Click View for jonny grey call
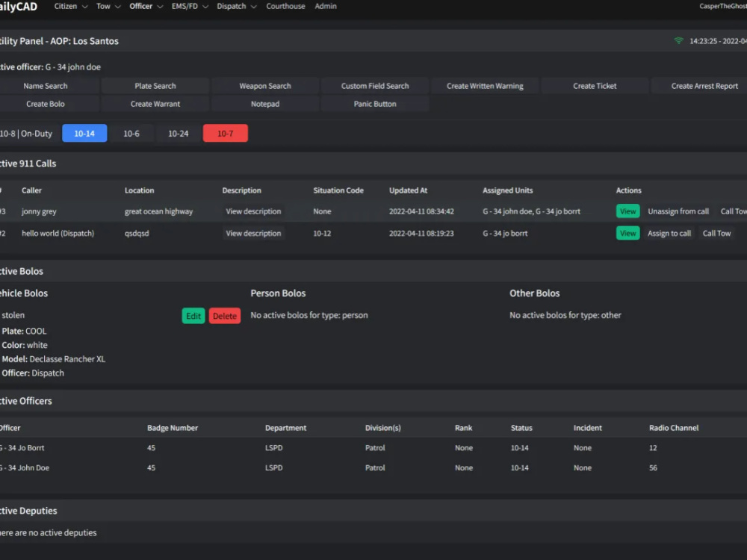This screenshot has height=560, width=747. point(628,211)
